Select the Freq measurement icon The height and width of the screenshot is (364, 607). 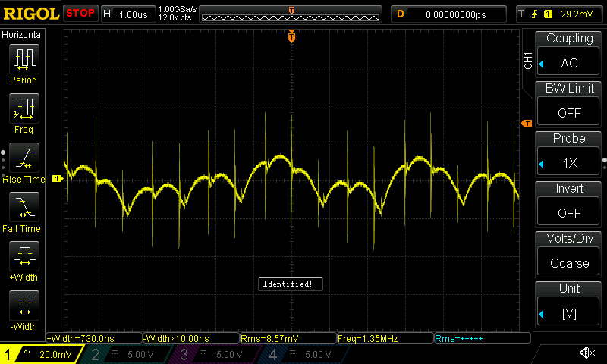(x=24, y=111)
